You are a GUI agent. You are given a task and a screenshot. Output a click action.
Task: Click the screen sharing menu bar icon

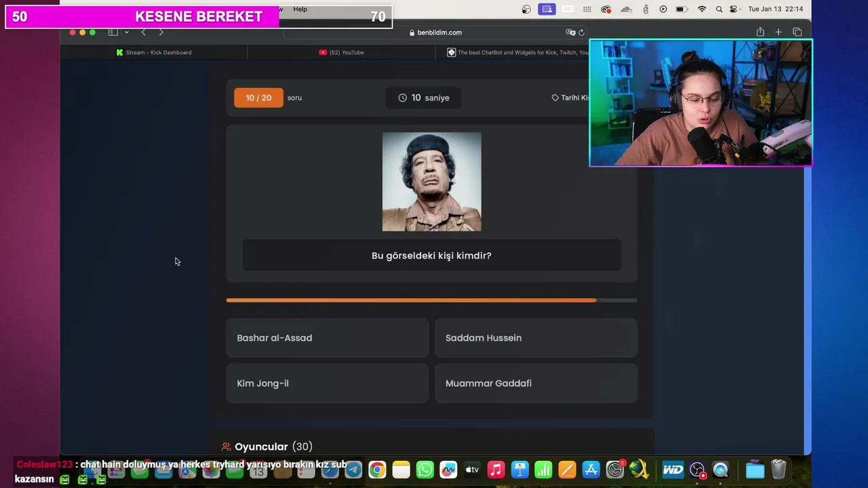coord(547,9)
